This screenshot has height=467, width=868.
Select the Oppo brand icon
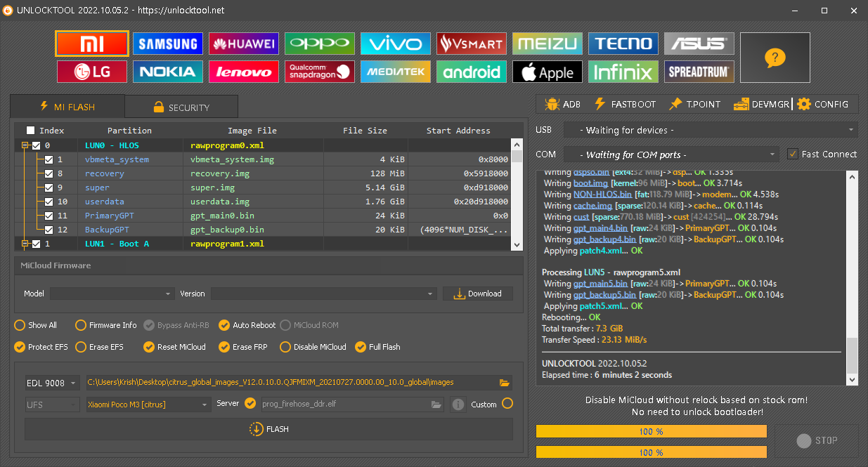pyautogui.click(x=320, y=44)
